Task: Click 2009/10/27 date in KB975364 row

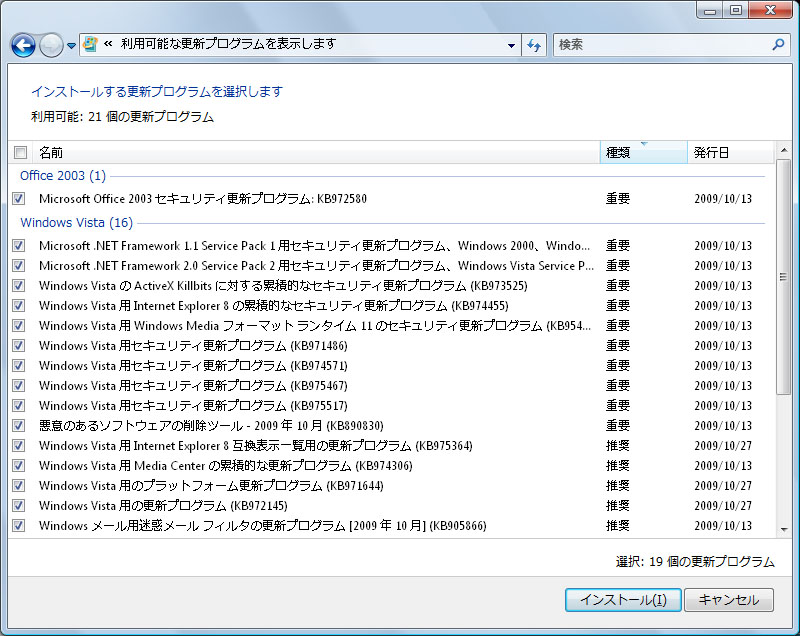Action: click(x=723, y=445)
